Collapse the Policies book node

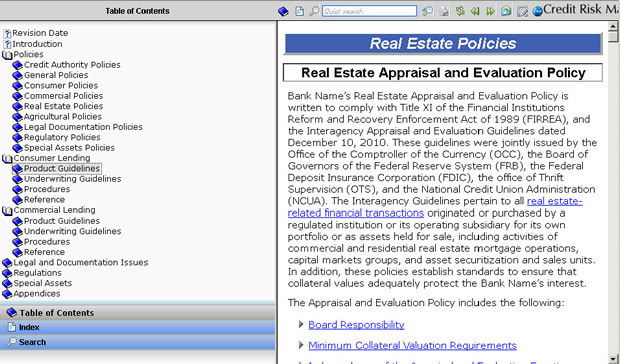pos(7,55)
